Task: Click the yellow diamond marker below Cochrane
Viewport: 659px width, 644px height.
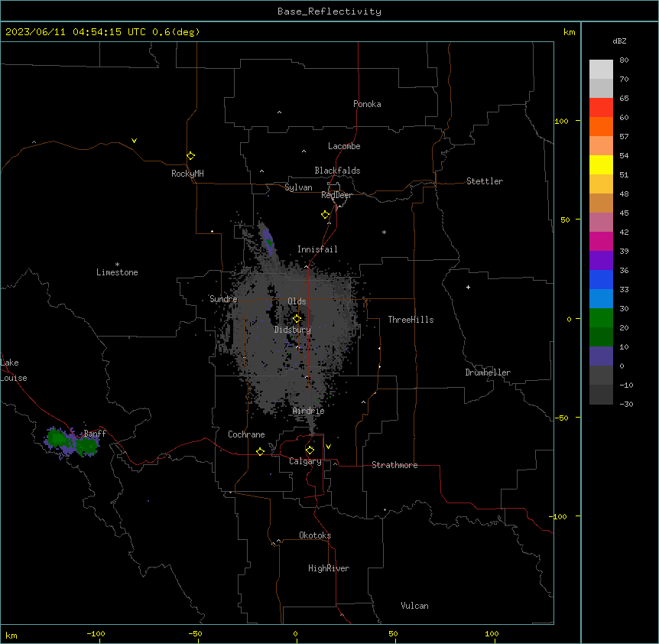Action: tap(260, 451)
